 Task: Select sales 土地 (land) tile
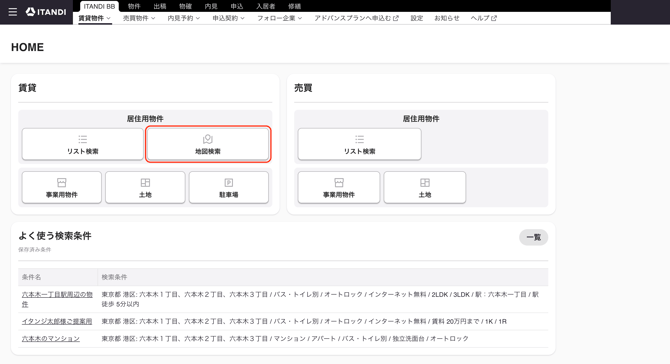pos(425,187)
